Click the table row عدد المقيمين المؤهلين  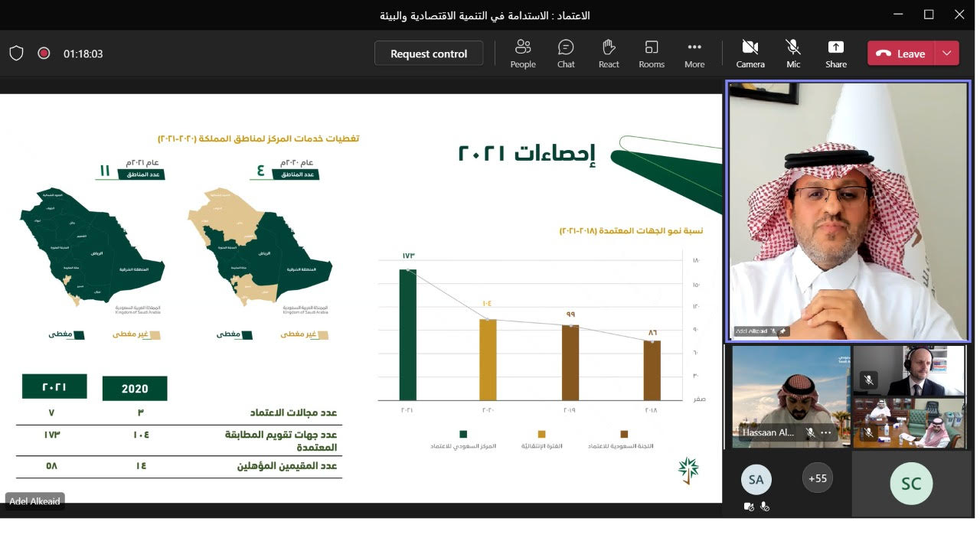(179, 465)
